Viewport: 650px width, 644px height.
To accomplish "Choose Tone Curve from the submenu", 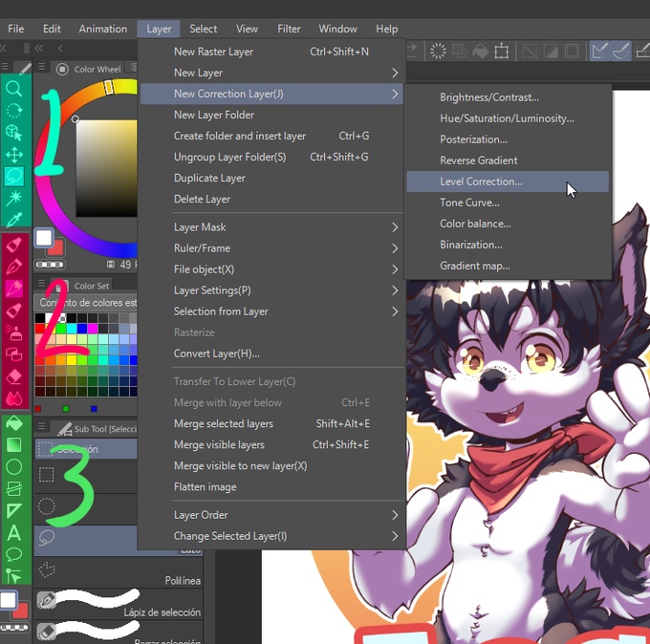I will click(x=508, y=203).
